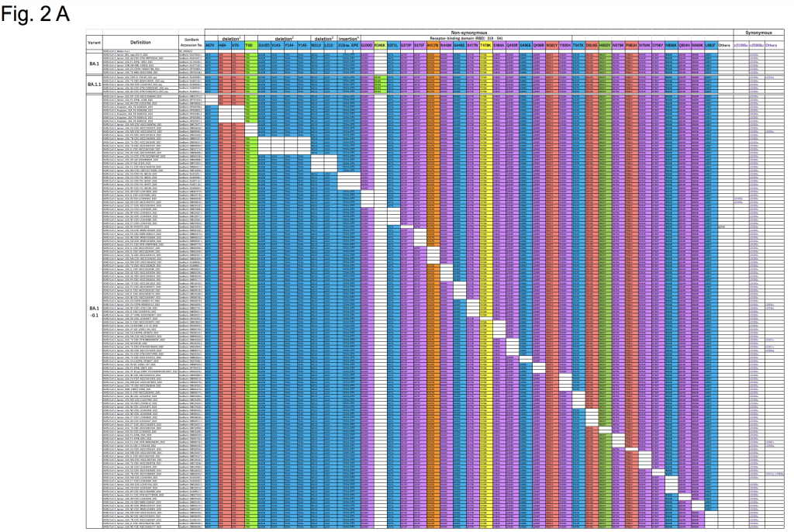Click the N501Y mutation column header

pyautogui.click(x=551, y=46)
